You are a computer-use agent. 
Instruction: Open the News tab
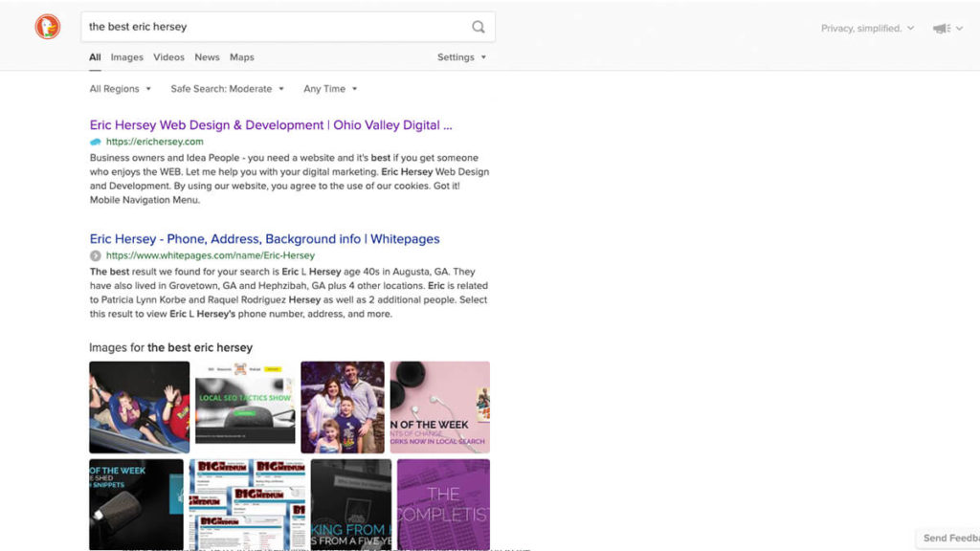coord(207,57)
